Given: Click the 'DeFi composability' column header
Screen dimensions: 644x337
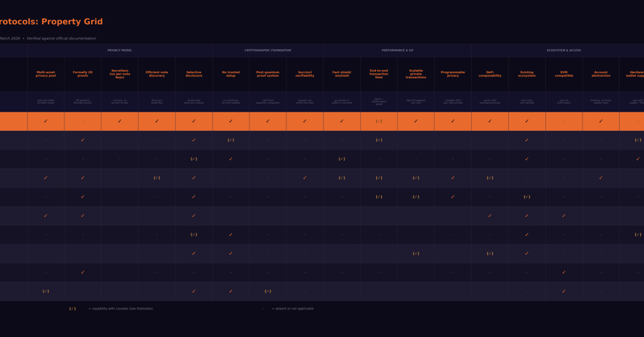Looking at the screenshot, I should [489, 74].
